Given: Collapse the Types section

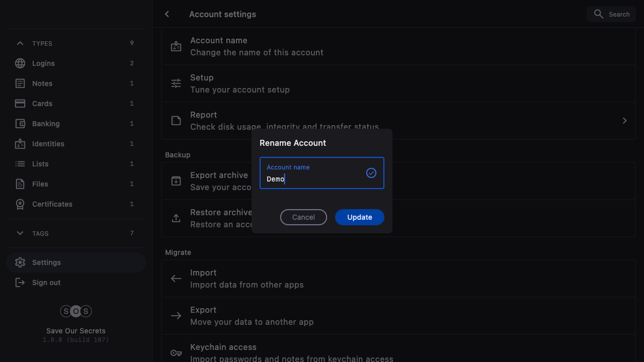Looking at the screenshot, I should coord(20,43).
